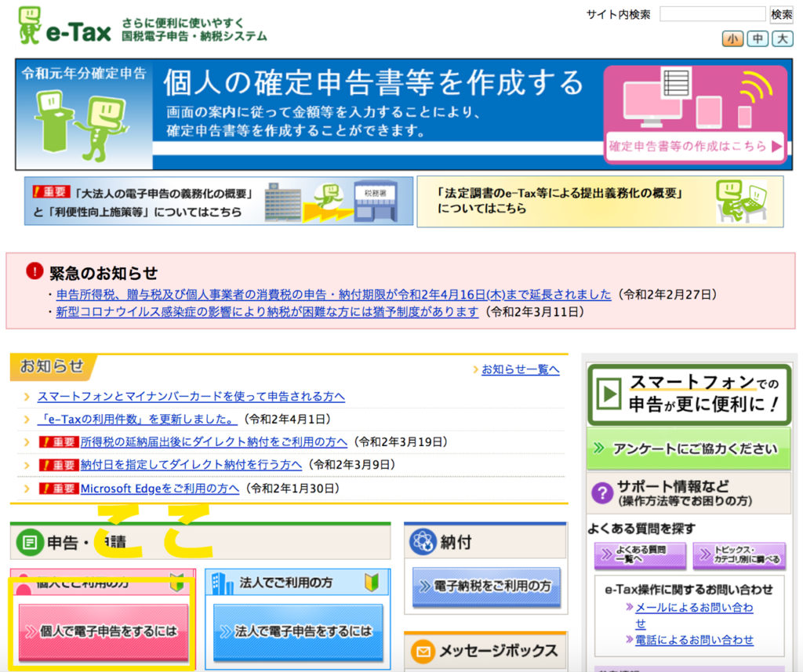Click 個人で電子申告をするには button
The image size is (803, 672).
104,631
